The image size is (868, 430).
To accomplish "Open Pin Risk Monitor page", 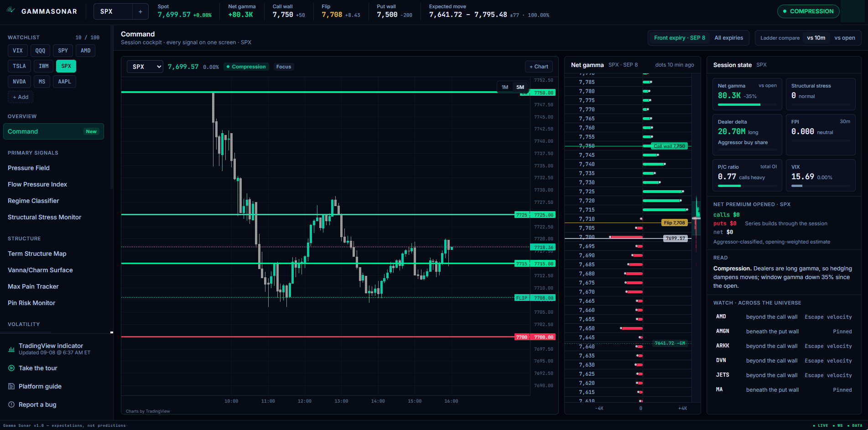I will [x=31, y=303].
